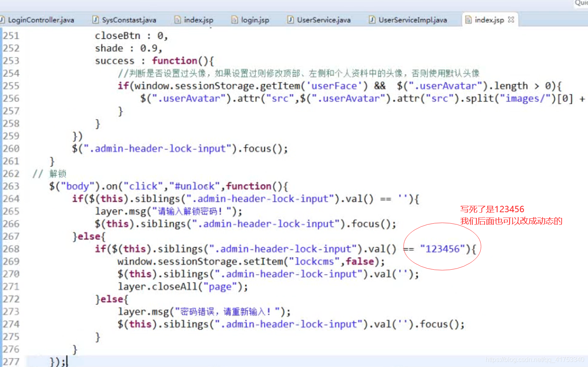This screenshot has height=367, width=588.
Task: Click the "shade" property on line 252
Action: [109, 48]
